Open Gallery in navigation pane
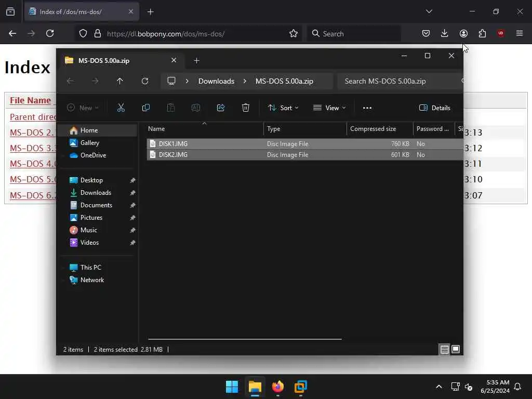The image size is (532, 399). [89, 143]
